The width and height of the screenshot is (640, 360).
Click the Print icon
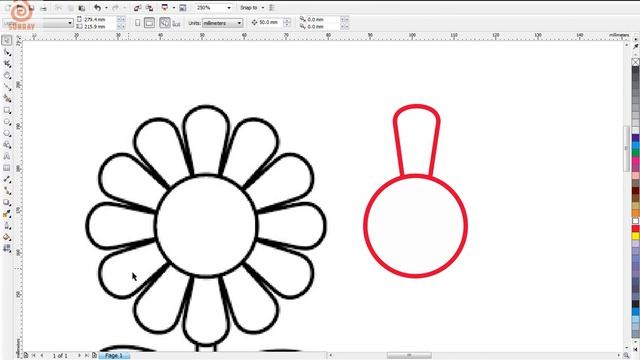(43, 8)
